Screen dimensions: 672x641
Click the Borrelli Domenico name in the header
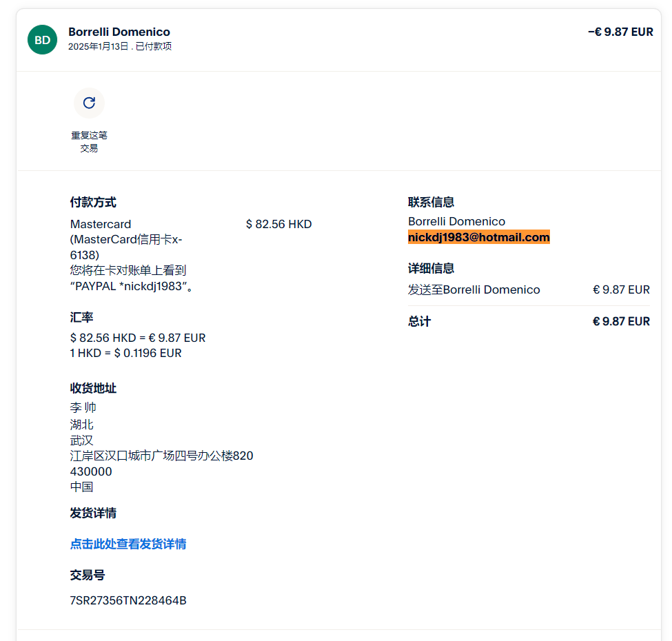pos(119,32)
